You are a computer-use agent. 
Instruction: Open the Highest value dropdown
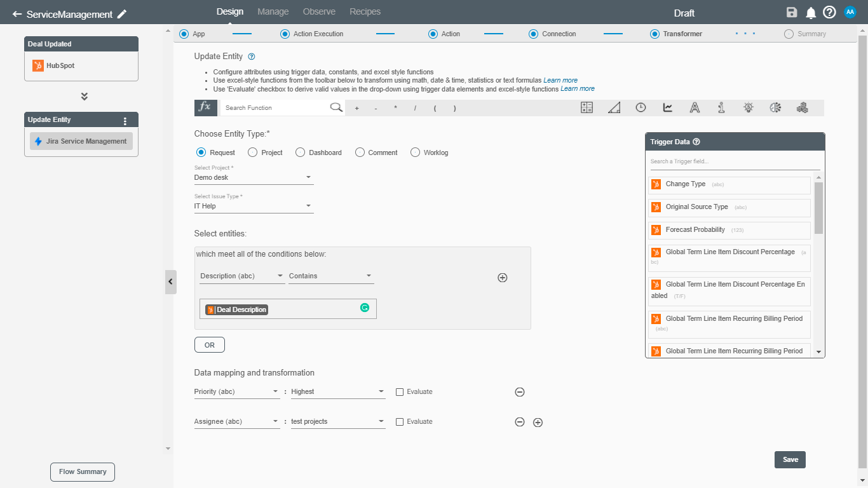338,392
